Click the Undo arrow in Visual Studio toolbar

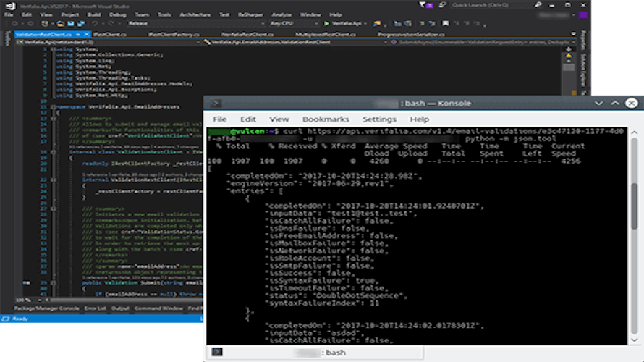tap(95, 23)
